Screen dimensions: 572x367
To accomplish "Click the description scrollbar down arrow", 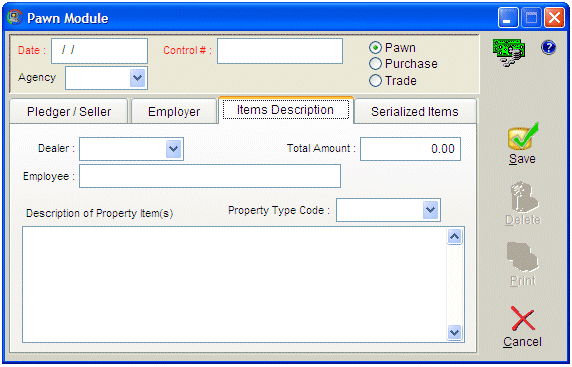I will [x=455, y=332].
